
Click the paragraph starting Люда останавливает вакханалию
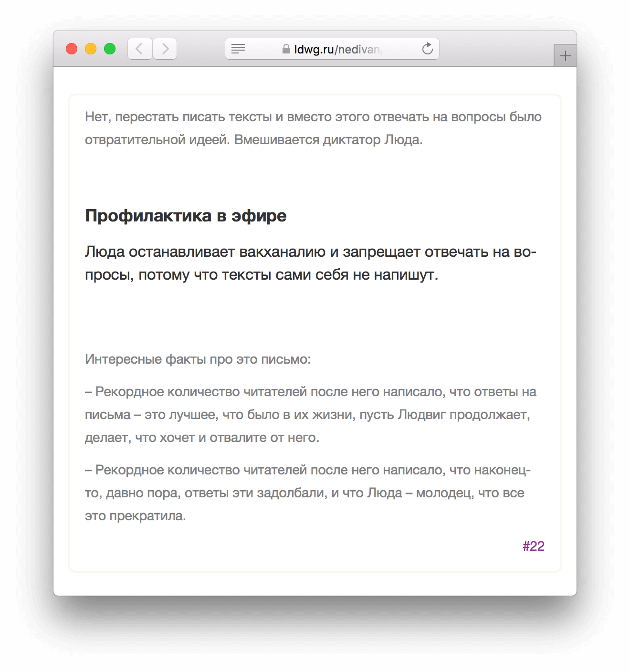[x=311, y=263]
